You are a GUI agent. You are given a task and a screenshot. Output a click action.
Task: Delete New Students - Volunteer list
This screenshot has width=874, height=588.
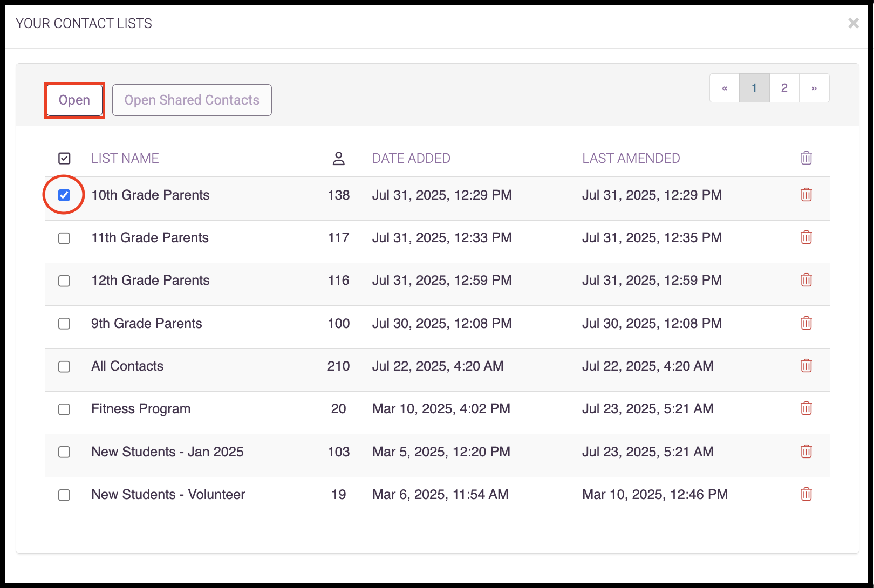tap(806, 494)
